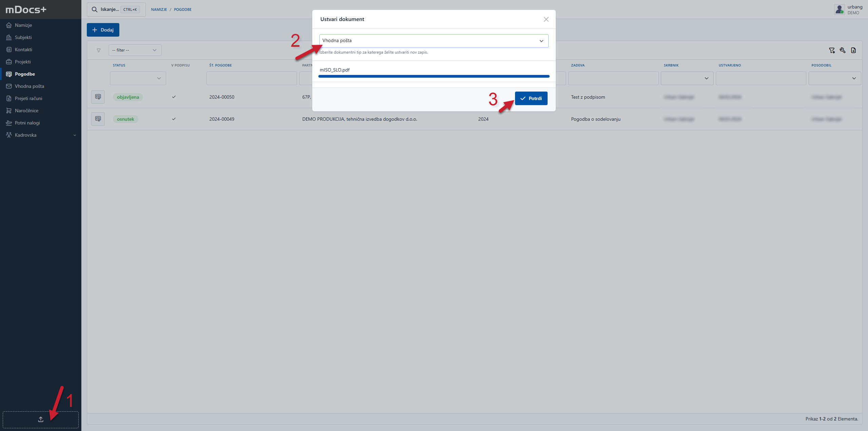The width and height of the screenshot is (868, 431).
Task: Go to Naročilnice in sidebar
Action: (26, 111)
